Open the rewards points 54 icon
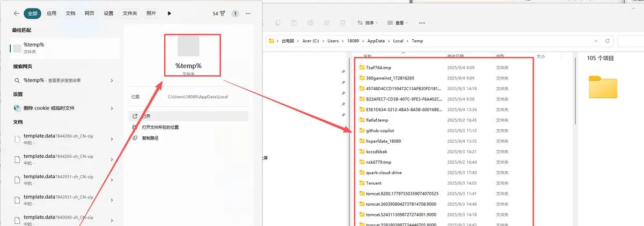 218,13
